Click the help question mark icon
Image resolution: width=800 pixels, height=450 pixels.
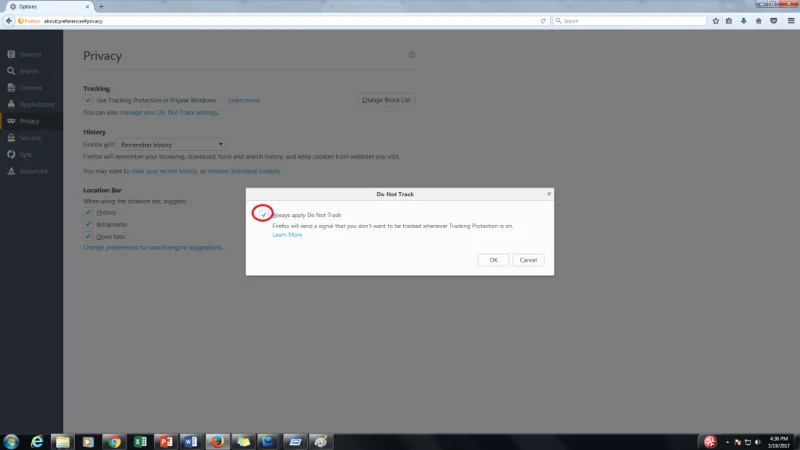[x=411, y=55]
